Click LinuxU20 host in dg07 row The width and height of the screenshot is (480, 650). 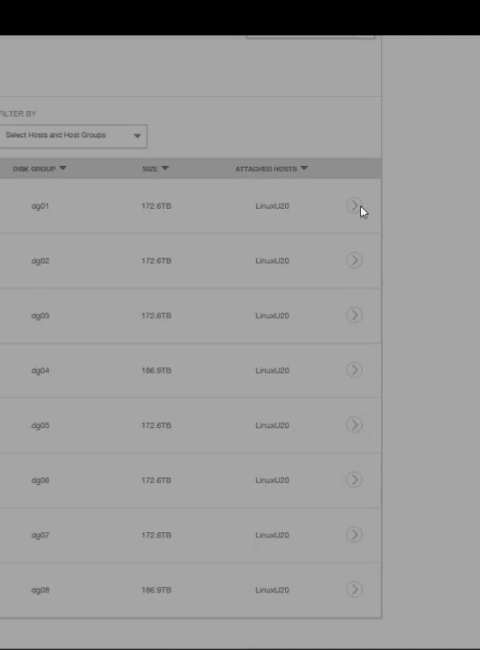272,535
